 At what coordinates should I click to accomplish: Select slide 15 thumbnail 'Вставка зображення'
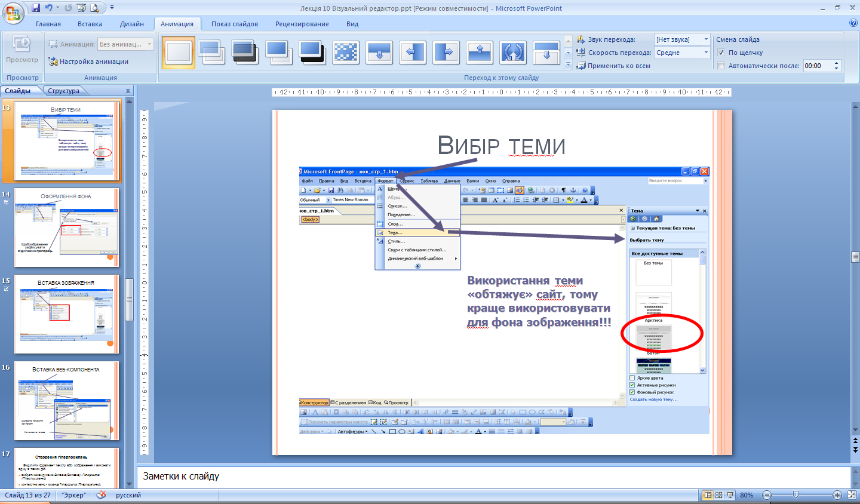(x=66, y=314)
